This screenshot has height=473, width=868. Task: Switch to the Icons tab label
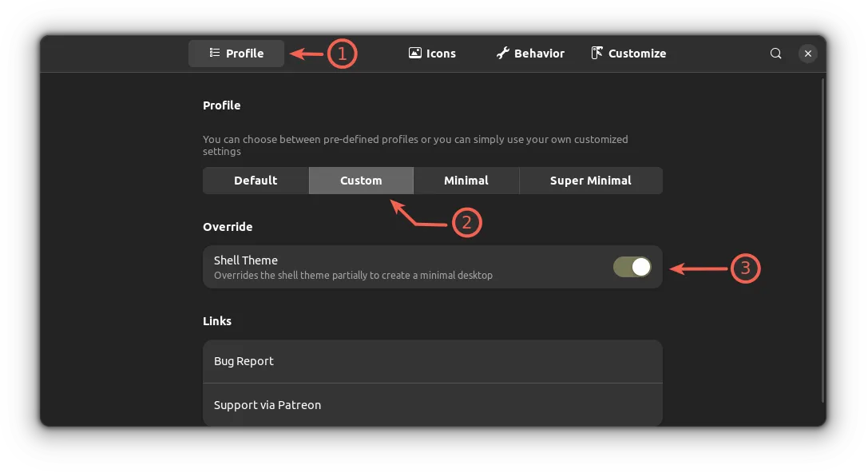pyautogui.click(x=441, y=54)
